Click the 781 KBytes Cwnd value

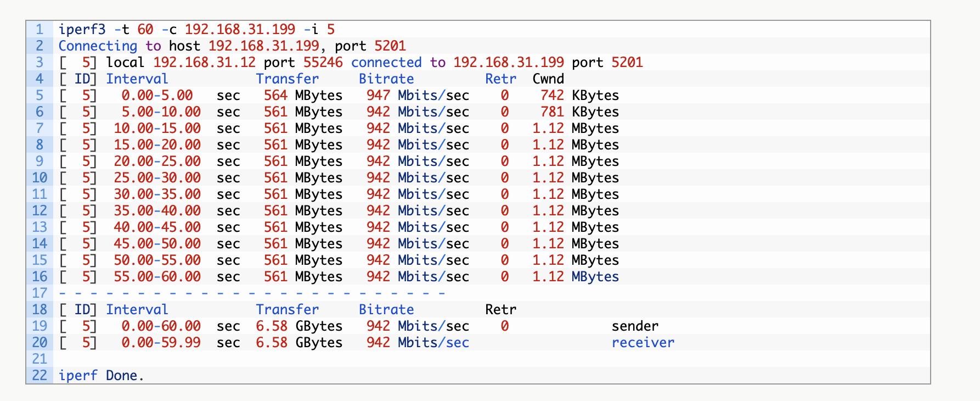click(x=579, y=112)
